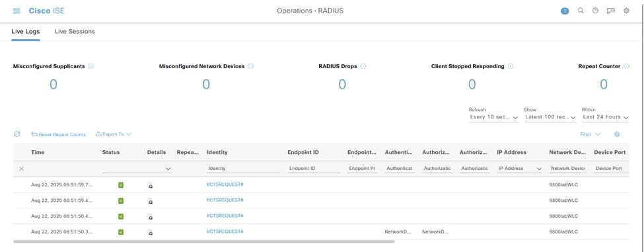The height and width of the screenshot is (252, 644).
Task: Click the Device Port filter field
Action: coord(611,169)
